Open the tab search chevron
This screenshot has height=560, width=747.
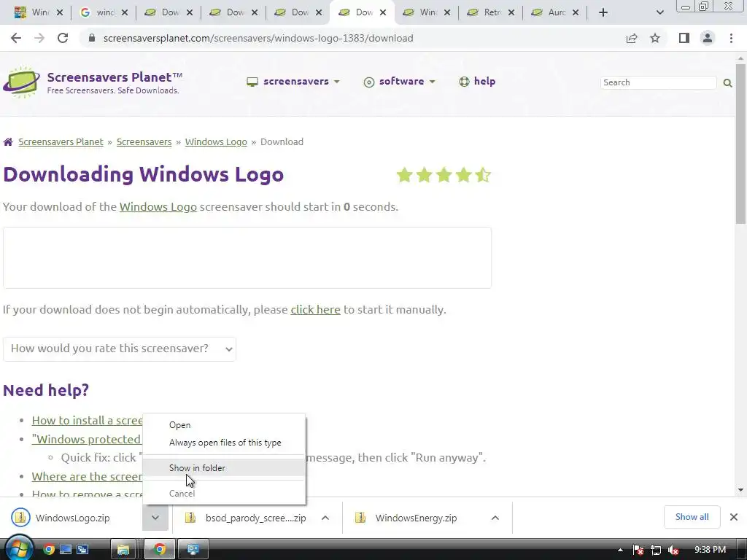click(659, 12)
